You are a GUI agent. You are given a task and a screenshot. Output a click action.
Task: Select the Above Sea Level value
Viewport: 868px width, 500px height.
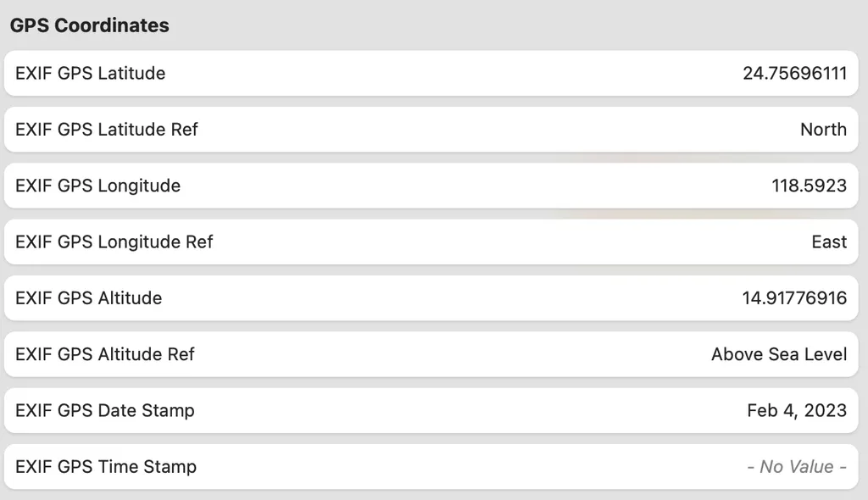click(779, 354)
